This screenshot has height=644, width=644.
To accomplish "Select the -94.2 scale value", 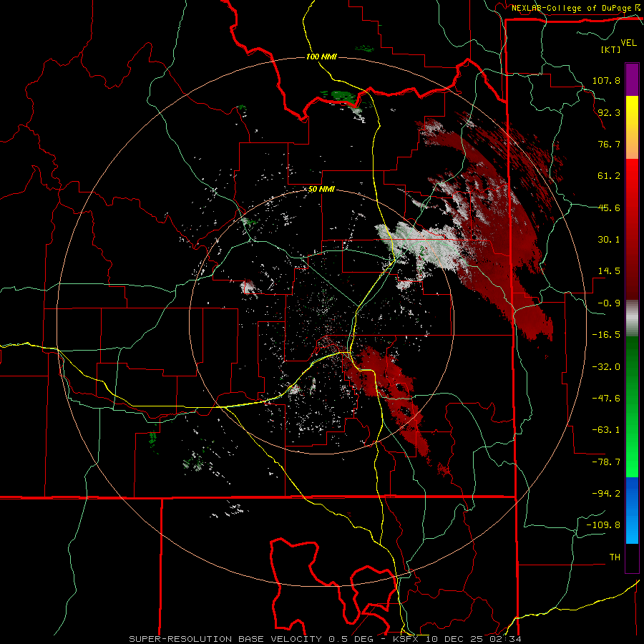I will [x=606, y=493].
